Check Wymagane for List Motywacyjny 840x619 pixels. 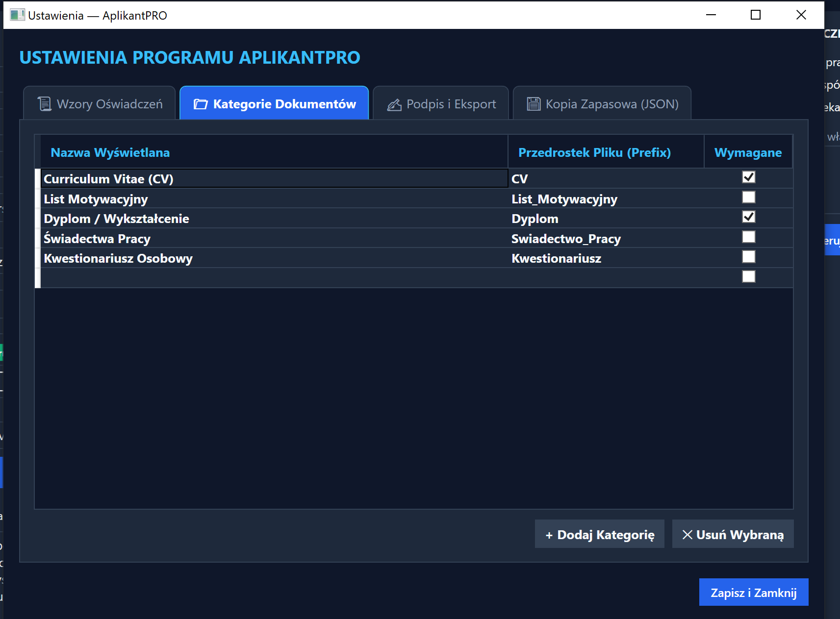(749, 197)
